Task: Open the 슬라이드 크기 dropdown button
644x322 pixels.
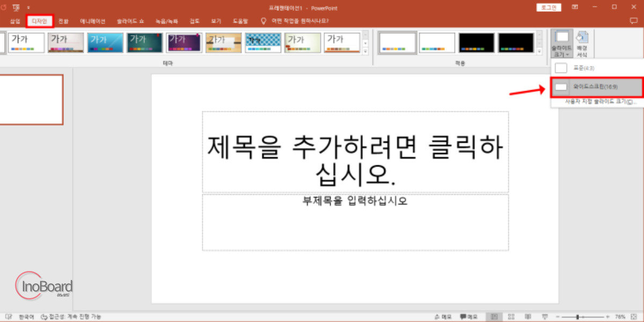Action: (x=562, y=43)
